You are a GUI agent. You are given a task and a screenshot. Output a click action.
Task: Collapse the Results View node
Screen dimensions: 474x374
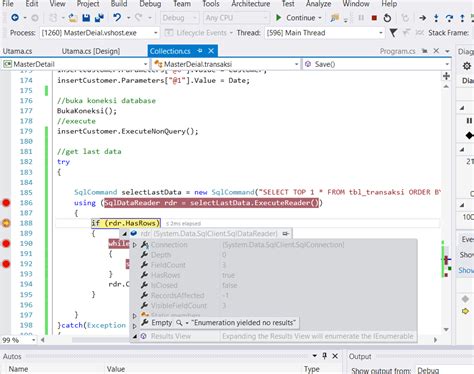click(x=135, y=336)
